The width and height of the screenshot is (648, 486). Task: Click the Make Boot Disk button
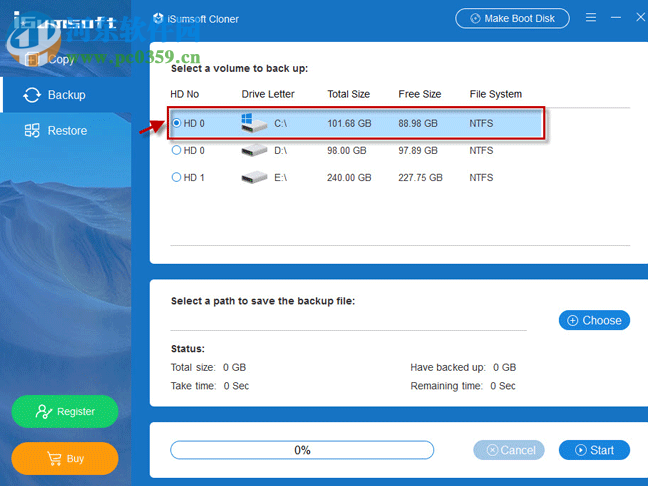[512, 19]
